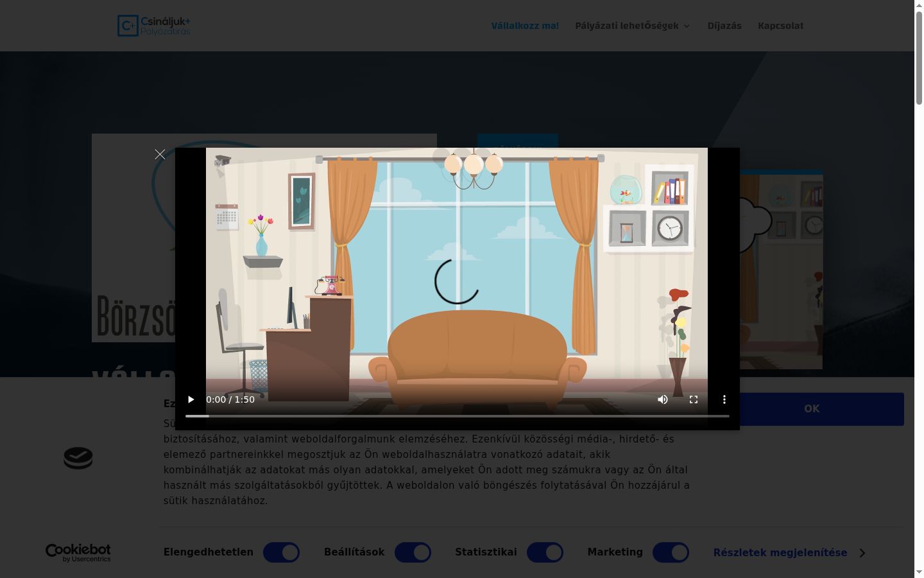This screenshot has height=578, width=924.
Task: Enter fullscreen mode for the video
Action: click(694, 399)
